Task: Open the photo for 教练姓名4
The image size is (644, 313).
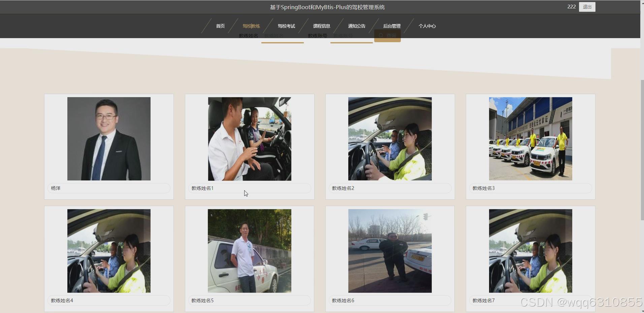Action: point(109,251)
